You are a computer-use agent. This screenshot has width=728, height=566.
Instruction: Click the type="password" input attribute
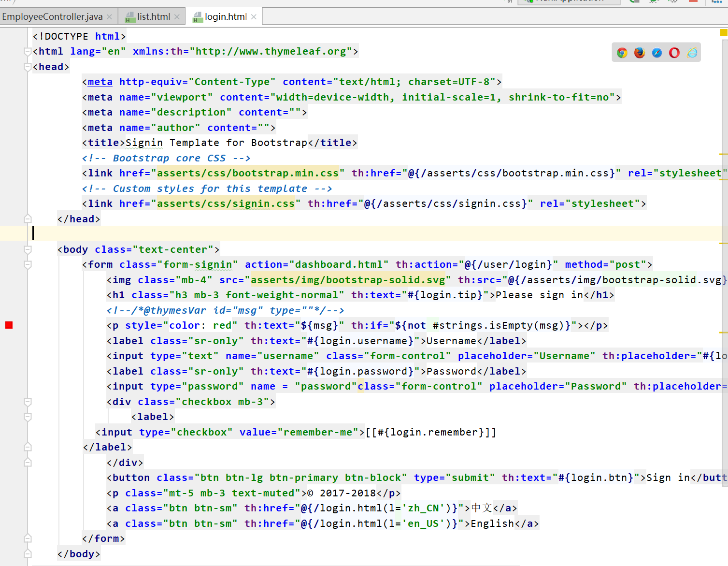click(x=197, y=386)
